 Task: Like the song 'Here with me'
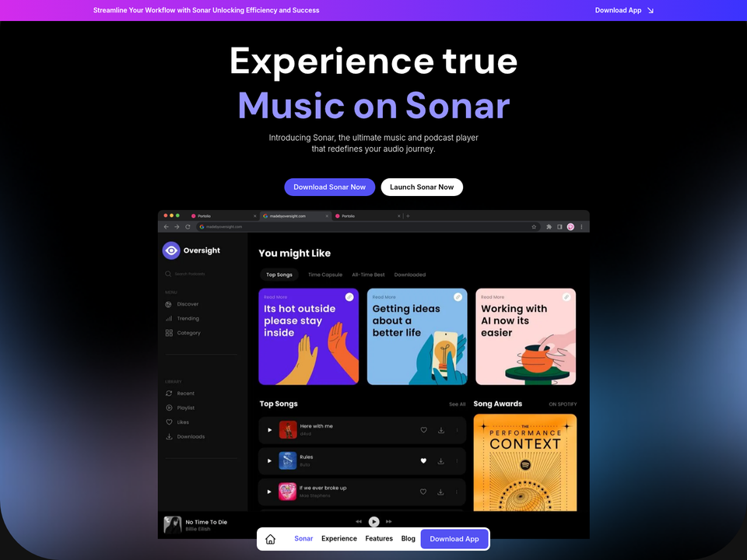click(x=423, y=430)
